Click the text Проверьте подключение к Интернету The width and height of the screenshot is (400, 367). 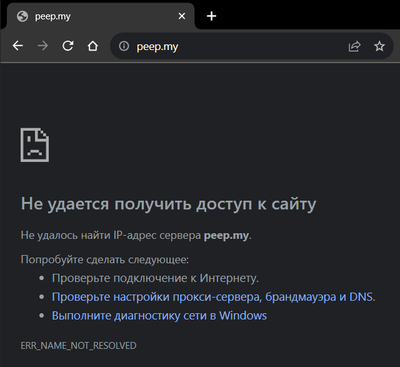[x=155, y=278]
